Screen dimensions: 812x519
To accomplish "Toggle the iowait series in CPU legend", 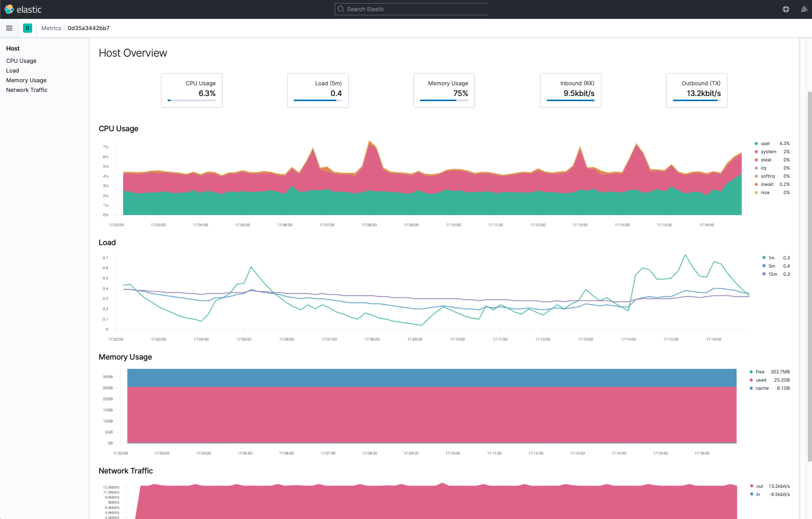I will (767, 184).
